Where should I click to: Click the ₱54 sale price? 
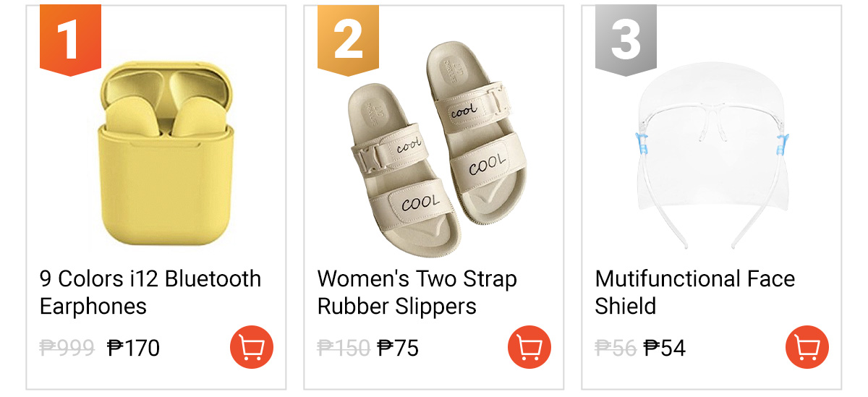[665, 349]
